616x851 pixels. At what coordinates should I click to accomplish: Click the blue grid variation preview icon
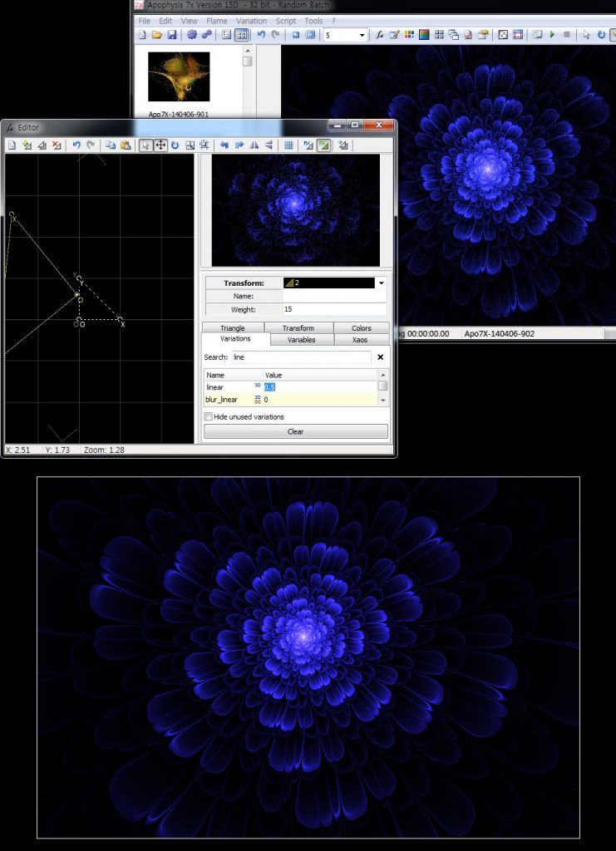(x=288, y=145)
